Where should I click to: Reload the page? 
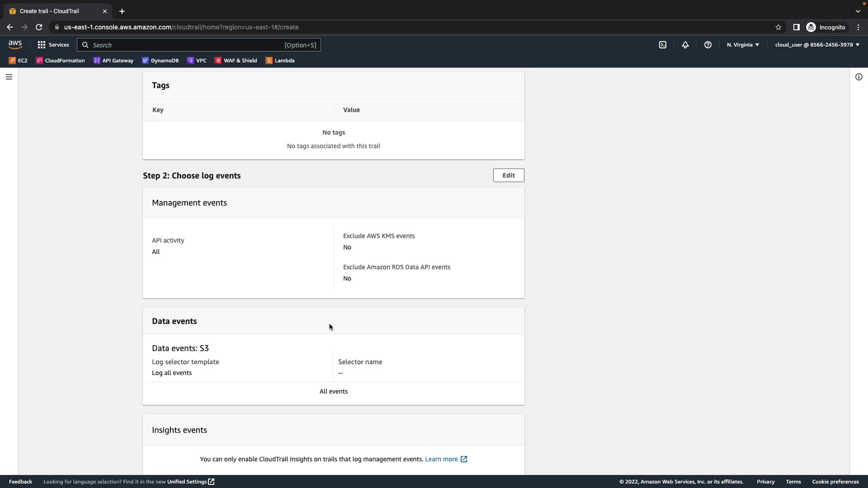tap(39, 27)
